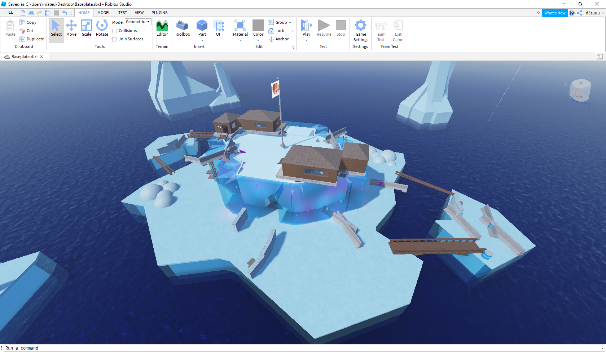Viewport: 606px width, 364px height.
Task: Select the Move tool
Action: tap(71, 28)
